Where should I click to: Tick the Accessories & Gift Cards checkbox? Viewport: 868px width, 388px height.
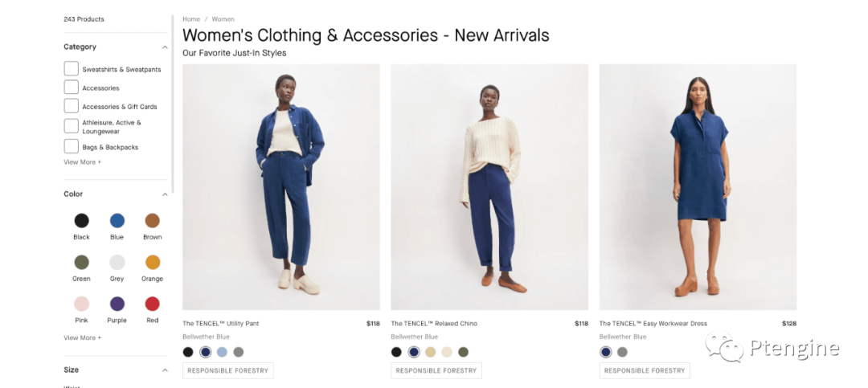coord(71,106)
